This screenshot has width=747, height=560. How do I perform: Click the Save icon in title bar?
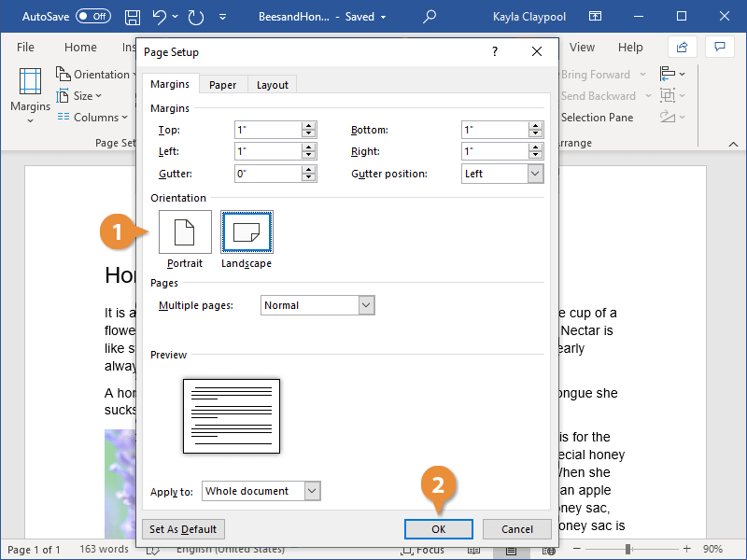tap(133, 17)
